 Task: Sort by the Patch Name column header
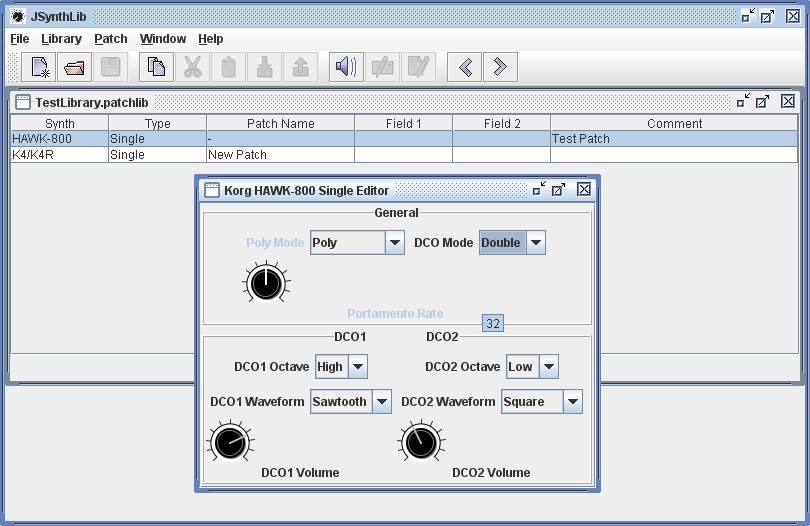(x=280, y=123)
